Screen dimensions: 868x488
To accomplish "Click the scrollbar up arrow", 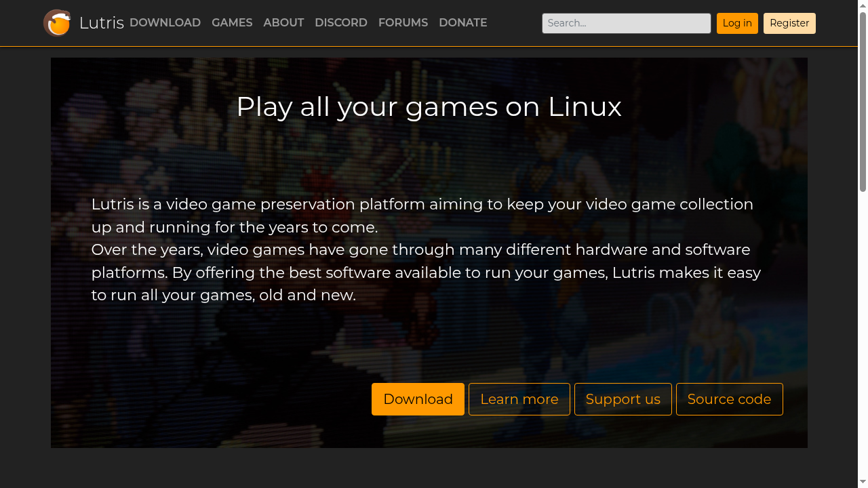I will pyautogui.click(x=863, y=5).
